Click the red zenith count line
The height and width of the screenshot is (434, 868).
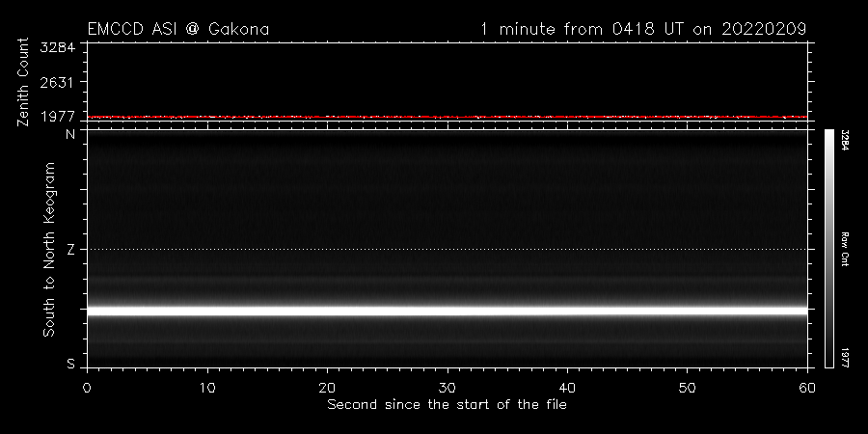[x=448, y=117]
